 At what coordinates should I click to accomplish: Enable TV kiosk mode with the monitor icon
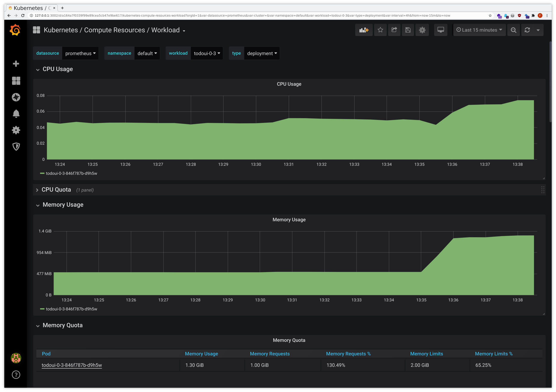pos(440,30)
